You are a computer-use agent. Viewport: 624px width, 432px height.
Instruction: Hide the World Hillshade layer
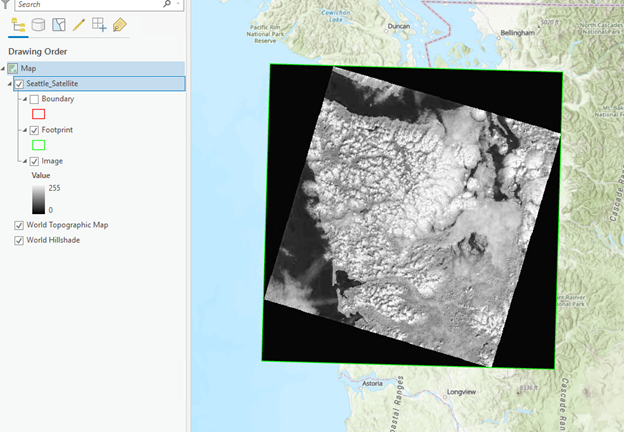[x=19, y=240]
